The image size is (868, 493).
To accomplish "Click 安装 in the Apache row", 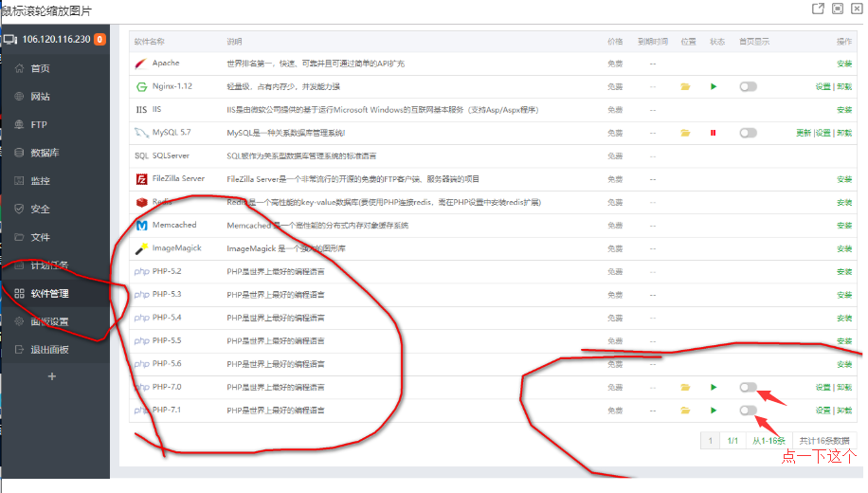I will (844, 64).
